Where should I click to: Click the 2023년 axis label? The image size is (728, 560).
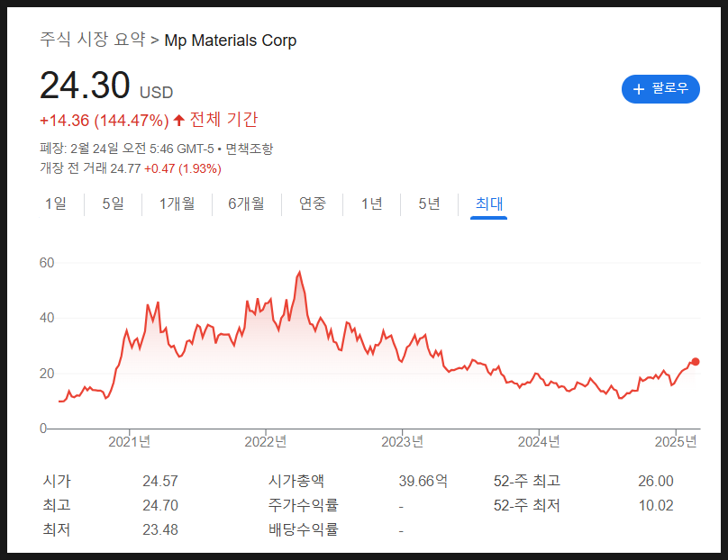402,441
